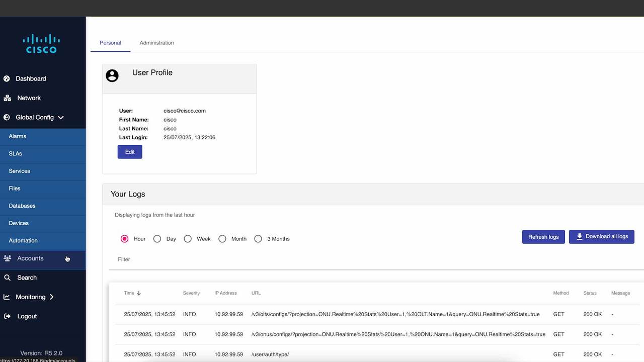Click the Global Config globe icon
The image size is (644, 362).
tap(7, 117)
